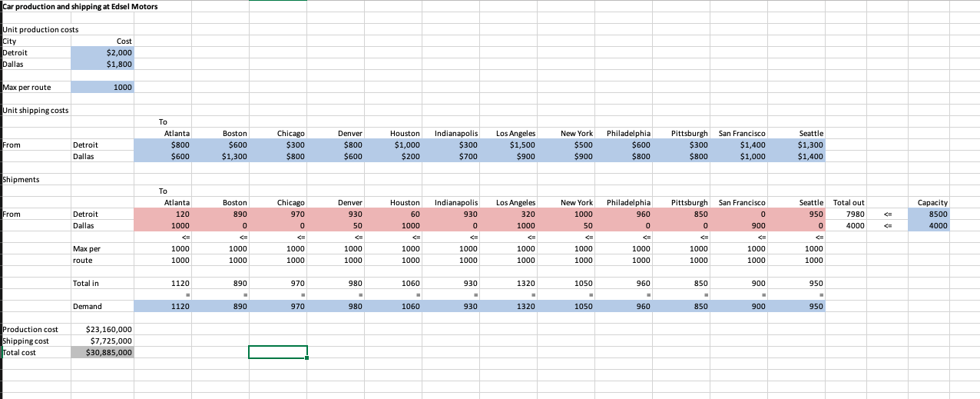This screenshot has width=980, height=399.
Task: Select Dallas to Indianapolis shipping cost $700
Action: click(451, 156)
